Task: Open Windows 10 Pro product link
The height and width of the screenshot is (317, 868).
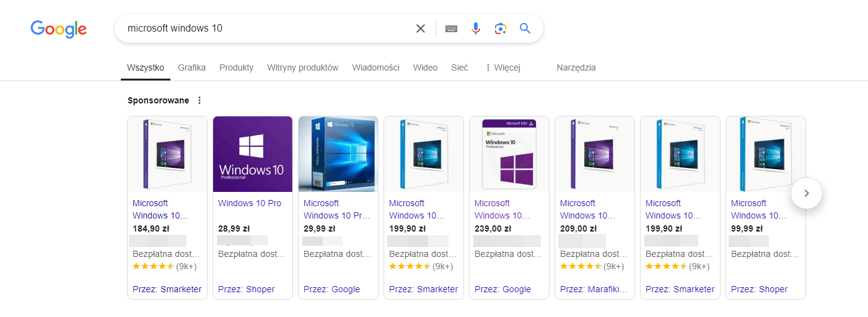Action: pyautogui.click(x=250, y=203)
